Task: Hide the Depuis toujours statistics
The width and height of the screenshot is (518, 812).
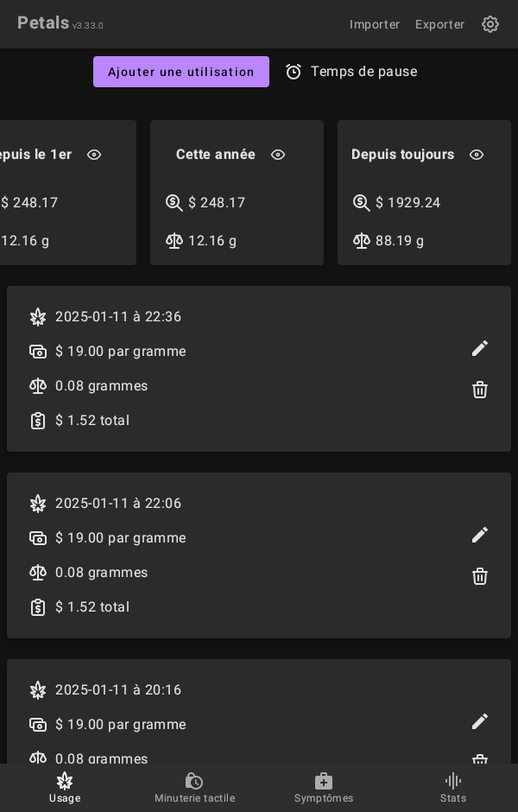Action: [x=477, y=155]
